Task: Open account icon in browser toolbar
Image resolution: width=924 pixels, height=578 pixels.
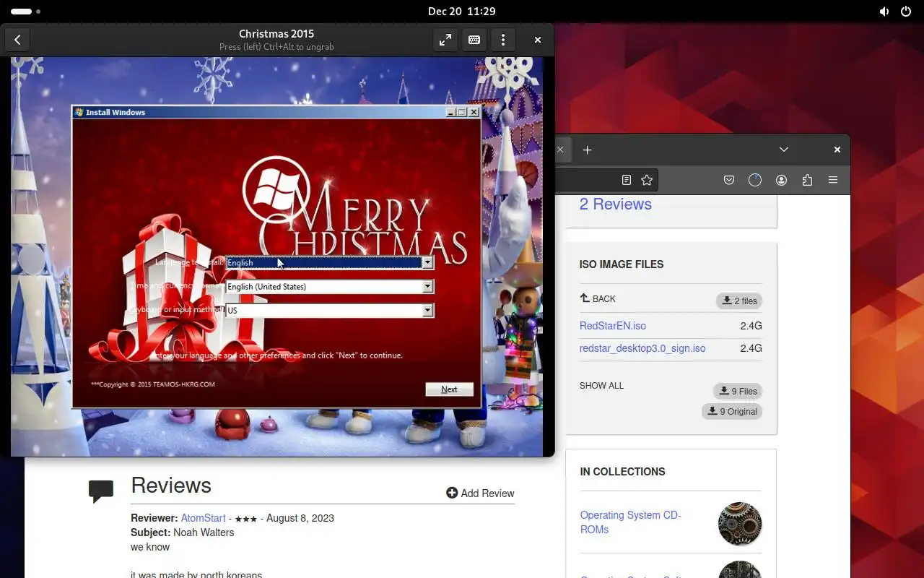Action: (781, 180)
